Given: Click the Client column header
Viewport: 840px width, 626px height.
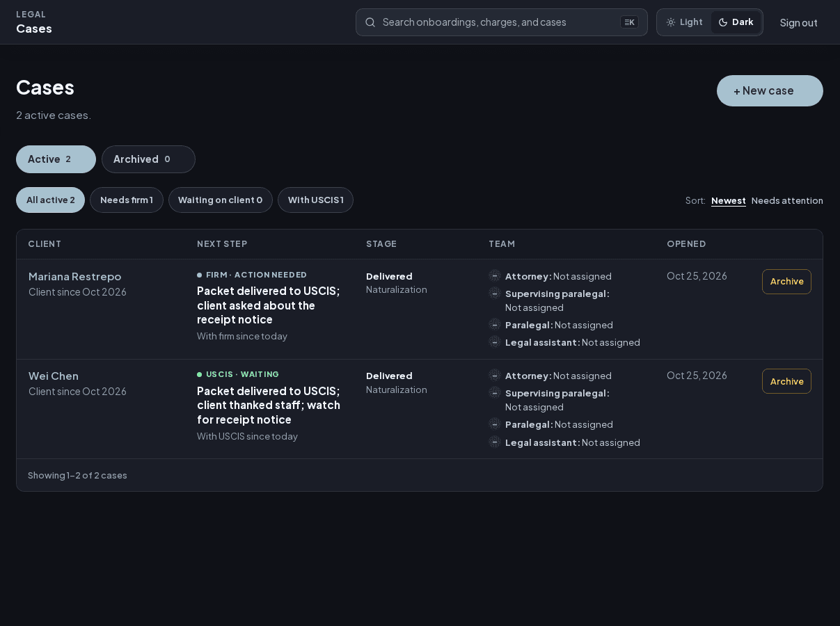Looking at the screenshot, I should (45, 244).
